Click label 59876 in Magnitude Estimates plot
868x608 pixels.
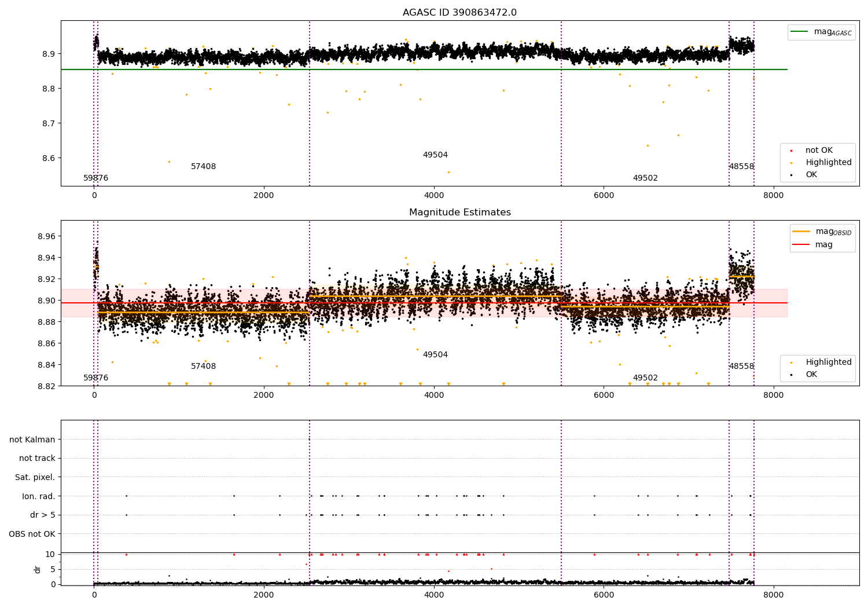point(96,378)
